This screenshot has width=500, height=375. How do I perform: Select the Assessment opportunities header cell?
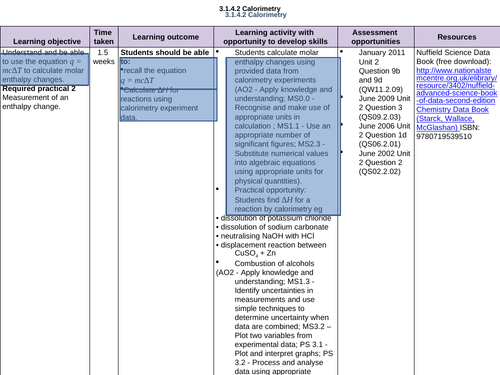click(376, 37)
